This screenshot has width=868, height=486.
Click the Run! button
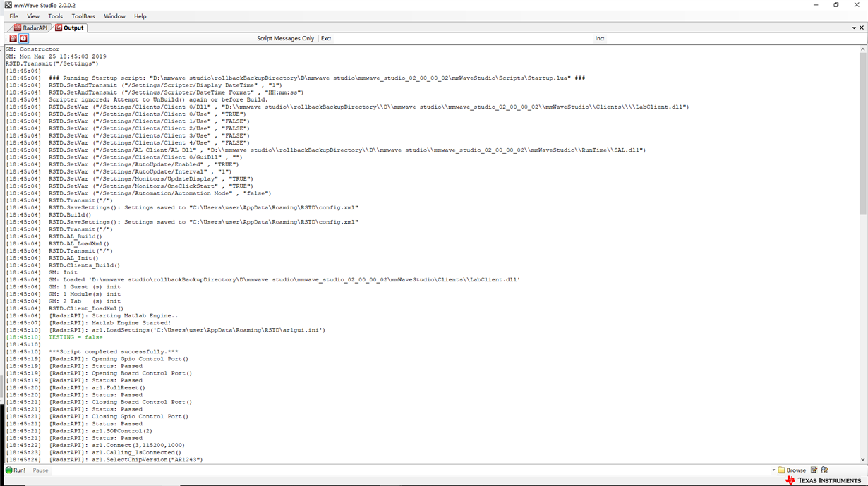(x=16, y=470)
